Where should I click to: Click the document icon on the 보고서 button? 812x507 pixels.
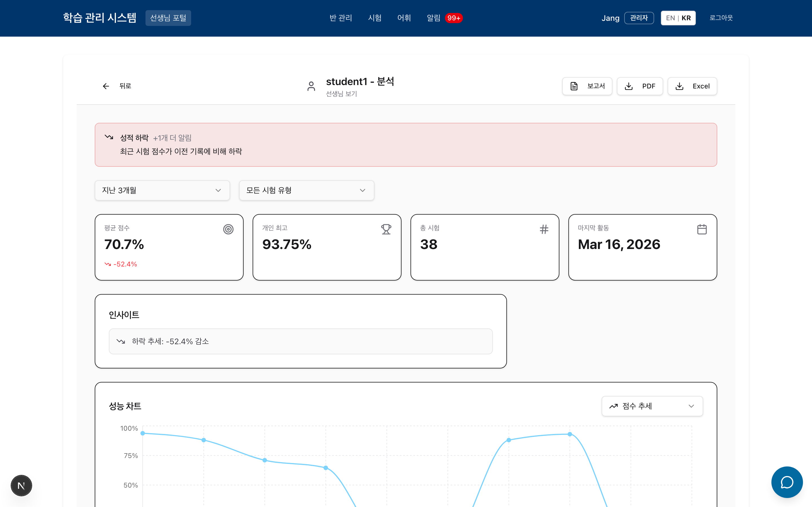point(574,86)
